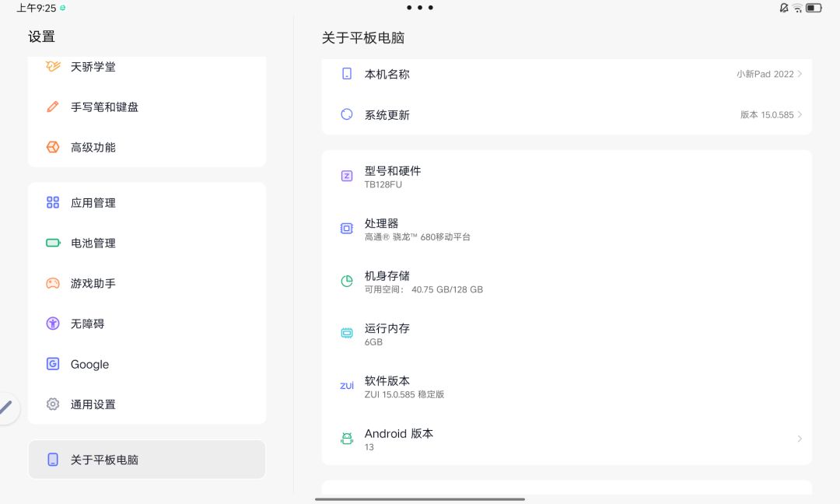The width and height of the screenshot is (840, 504).
Task: Tap the Google G icon
Action: [53, 364]
